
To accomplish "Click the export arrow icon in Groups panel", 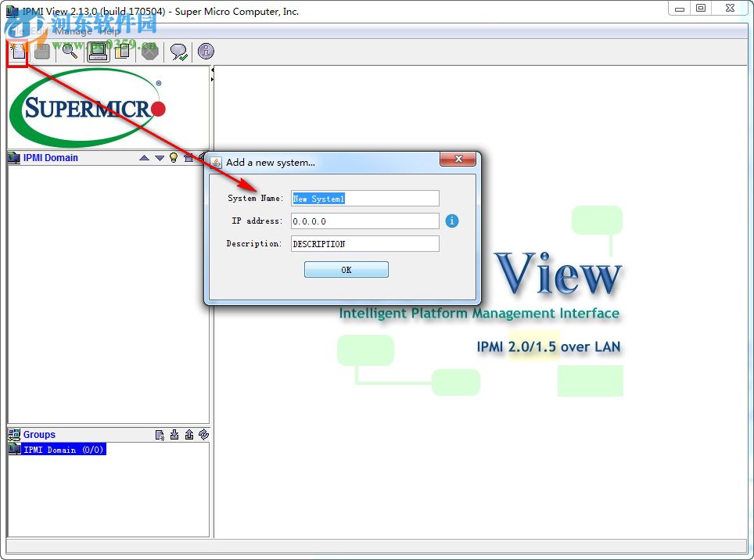I will point(189,436).
